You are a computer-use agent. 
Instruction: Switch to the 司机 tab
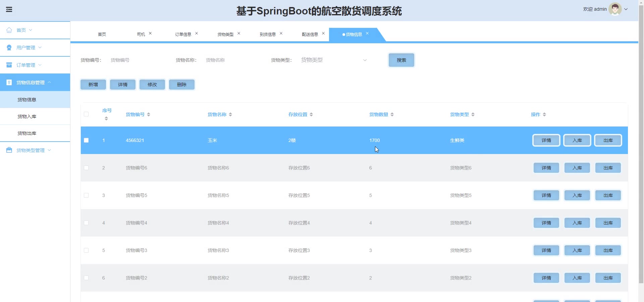(x=141, y=35)
